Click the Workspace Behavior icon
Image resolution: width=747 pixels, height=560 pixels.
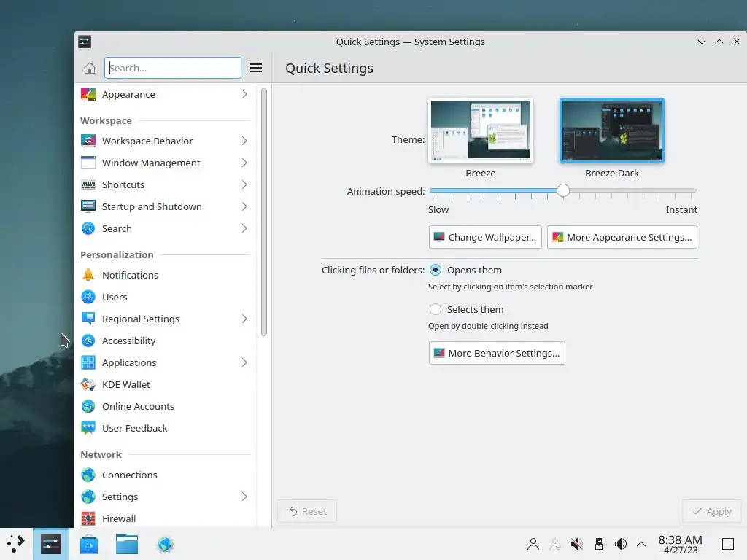pos(88,141)
